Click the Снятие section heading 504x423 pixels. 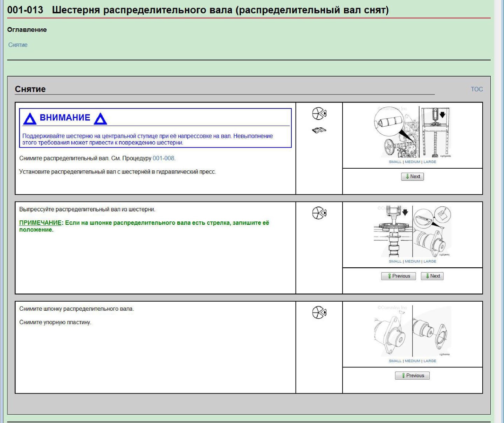tap(30, 89)
